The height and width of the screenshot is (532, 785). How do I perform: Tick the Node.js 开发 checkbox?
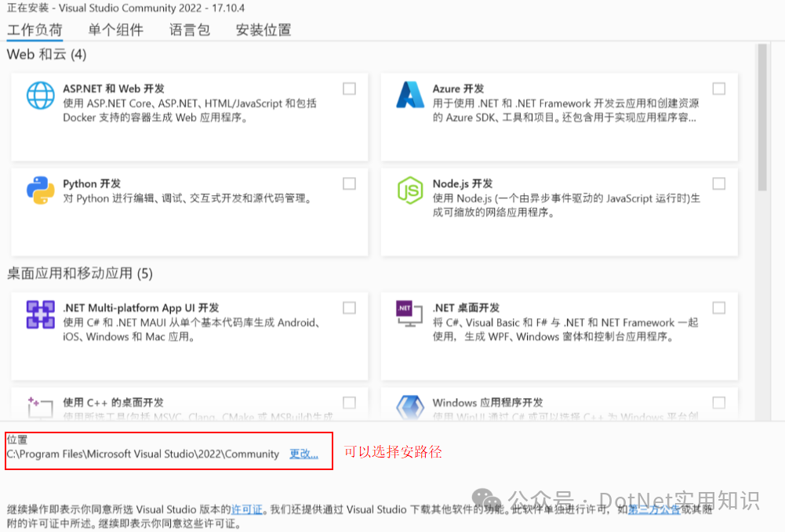tap(719, 184)
